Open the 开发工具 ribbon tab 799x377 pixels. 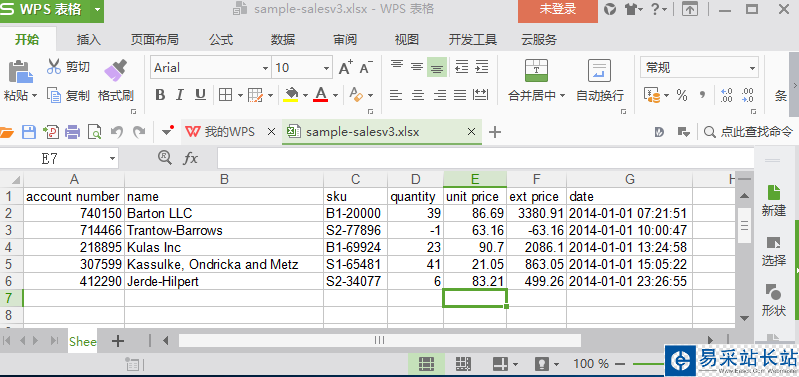tap(472, 40)
